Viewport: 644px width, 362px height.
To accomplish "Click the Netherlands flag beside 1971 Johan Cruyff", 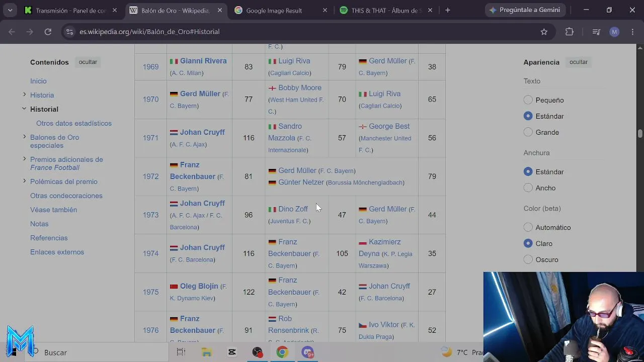I will click(174, 133).
